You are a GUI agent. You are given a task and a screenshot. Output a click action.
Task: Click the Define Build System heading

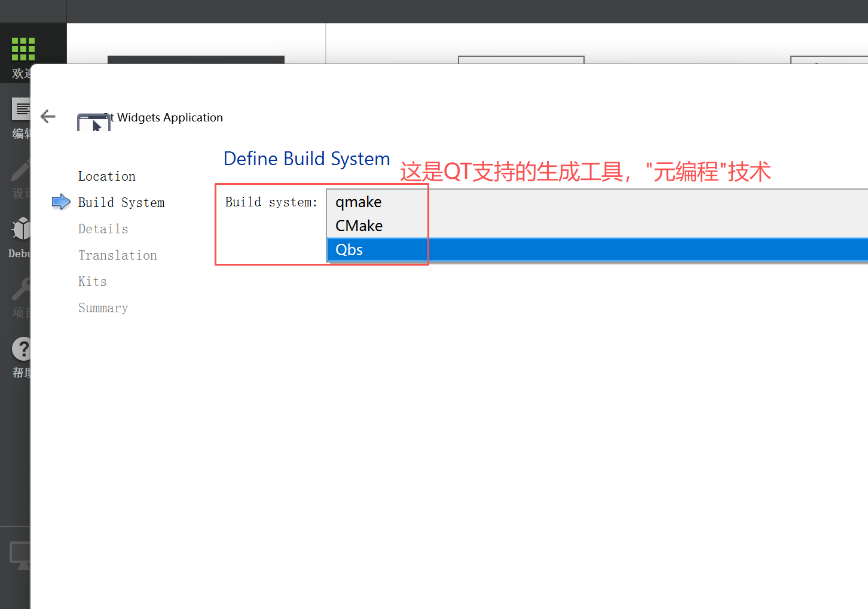(x=307, y=159)
